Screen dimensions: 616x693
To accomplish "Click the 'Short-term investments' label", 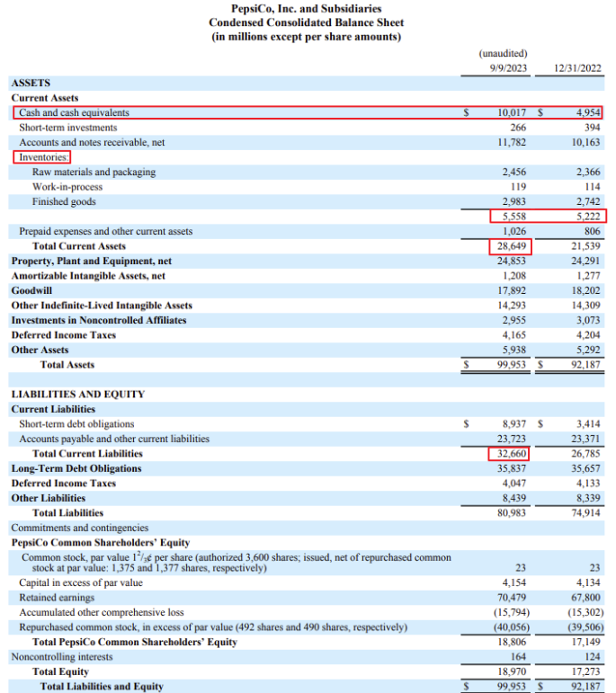I will tap(68, 128).
